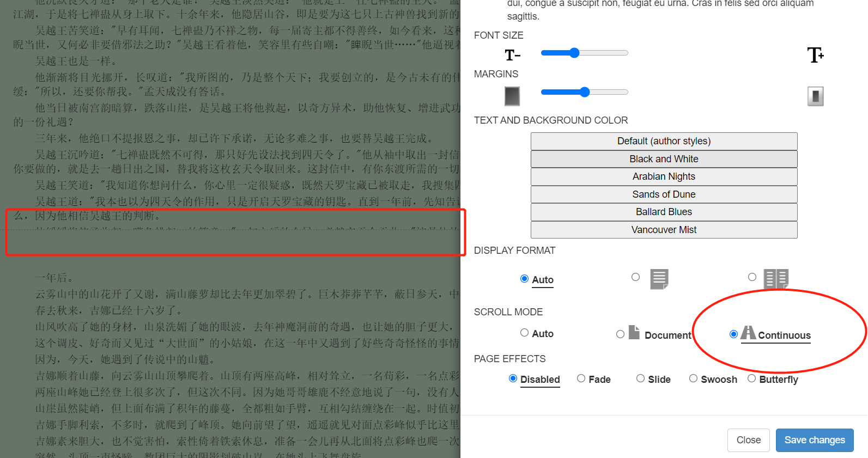Viewport: 868px width, 458px height.
Task: Click the Document scroll mode page icon
Action: click(x=634, y=332)
